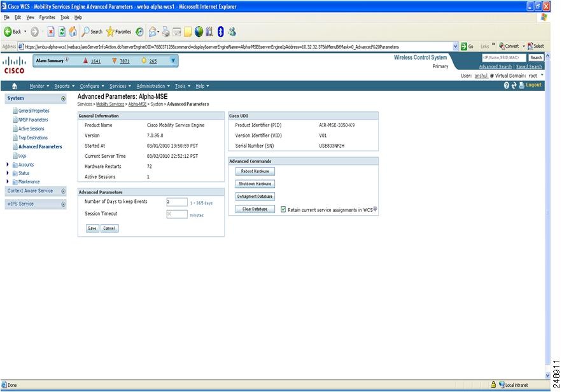Image resolution: width=562 pixels, height=392 pixels.
Task: Open the Advanced Search link
Action: click(495, 66)
